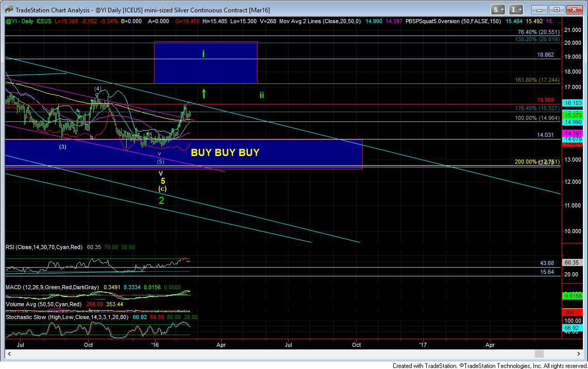The width and height of the screenshot is (588, 369).
Task: Click the 'O=15.450' open value in status line
Action: point(187,21)
